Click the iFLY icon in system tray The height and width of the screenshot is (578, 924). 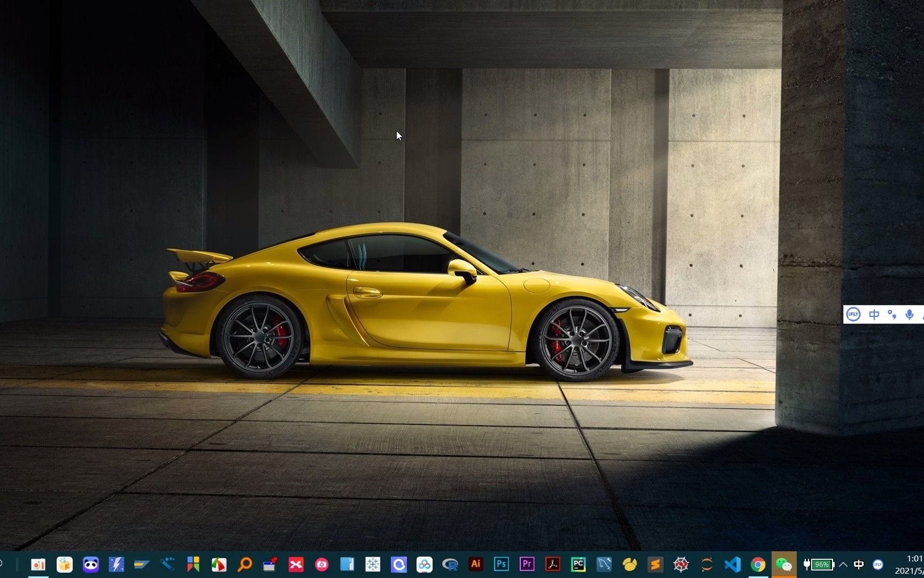877,565
